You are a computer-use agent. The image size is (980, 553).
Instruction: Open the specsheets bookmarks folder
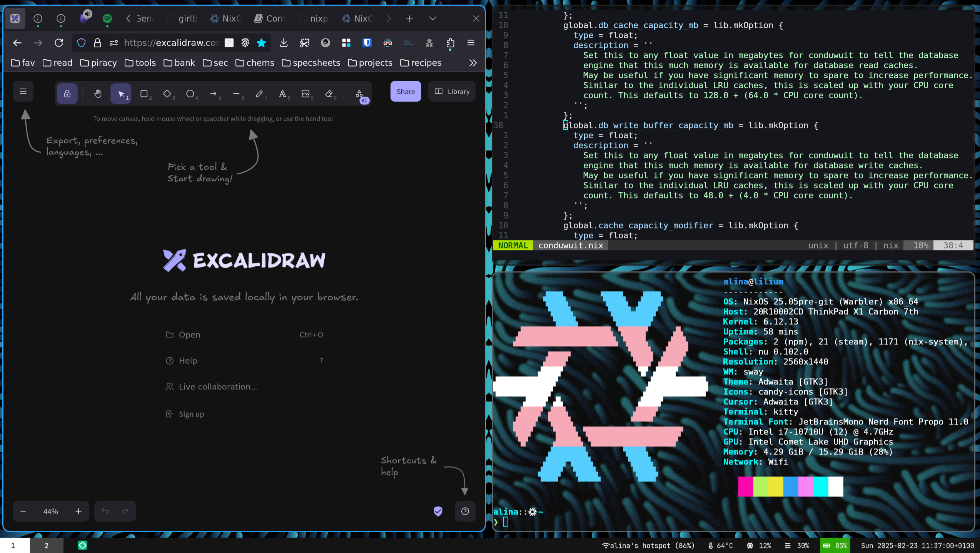(311, 63)
